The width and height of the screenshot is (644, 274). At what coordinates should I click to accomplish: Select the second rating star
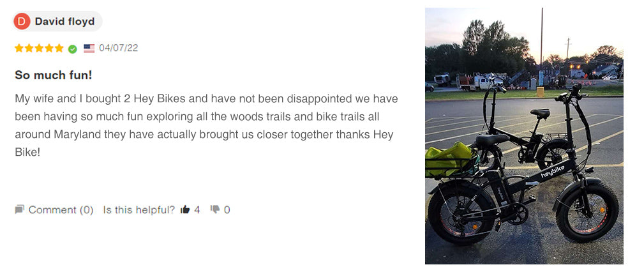click(x=29, y=48)
